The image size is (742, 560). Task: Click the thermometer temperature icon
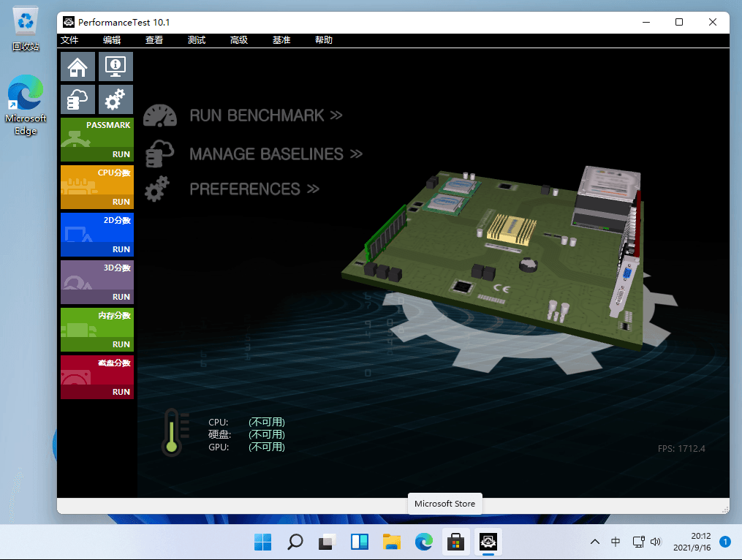tap(175, 432)
